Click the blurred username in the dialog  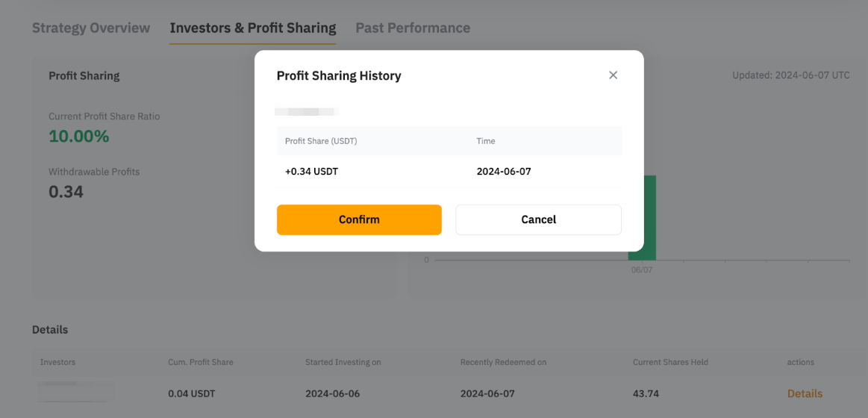click(x=306, y=112)
